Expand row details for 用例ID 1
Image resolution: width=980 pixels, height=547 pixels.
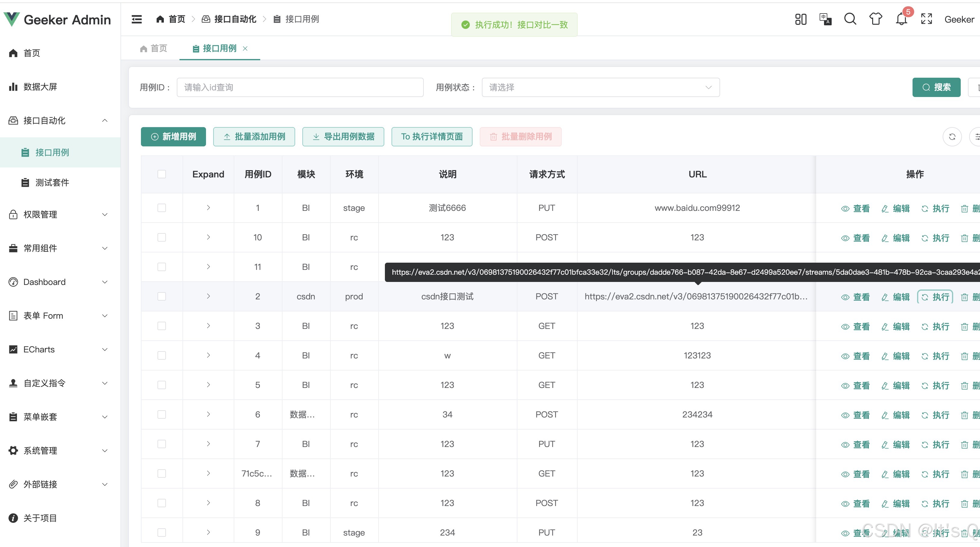coord(208,208)
